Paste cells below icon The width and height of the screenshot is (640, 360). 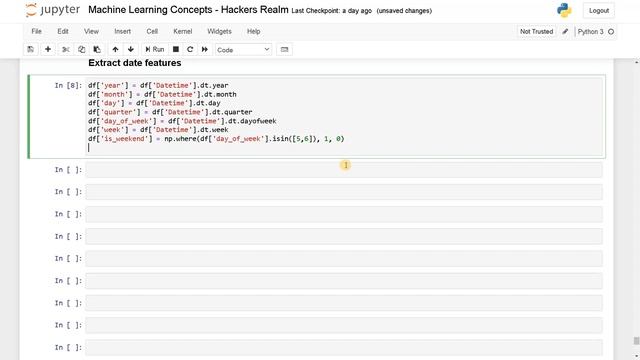97,49
